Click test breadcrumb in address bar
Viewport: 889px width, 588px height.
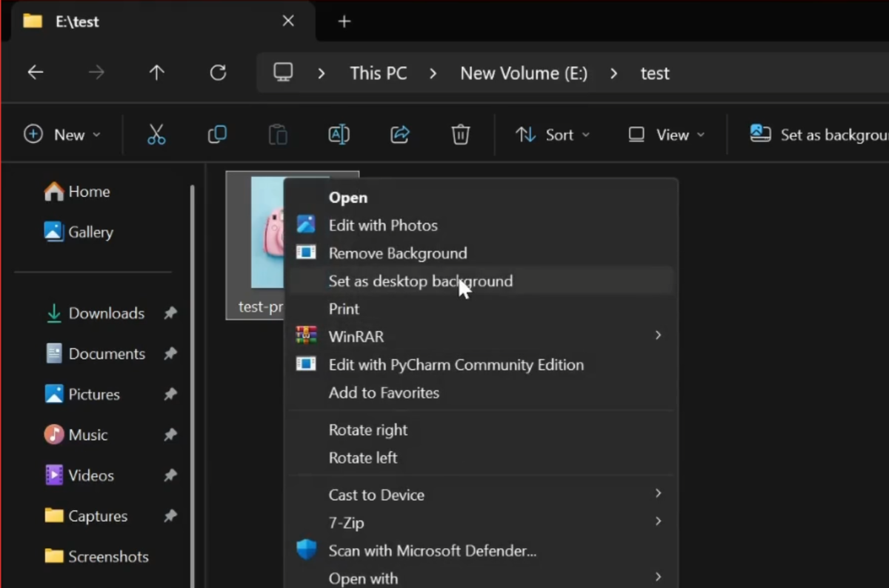click(x=655, y=73)
